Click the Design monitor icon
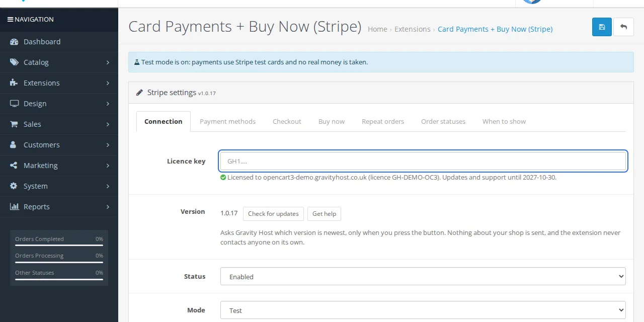The width and height of the screenshot is (644, 322). pos(14,104)
